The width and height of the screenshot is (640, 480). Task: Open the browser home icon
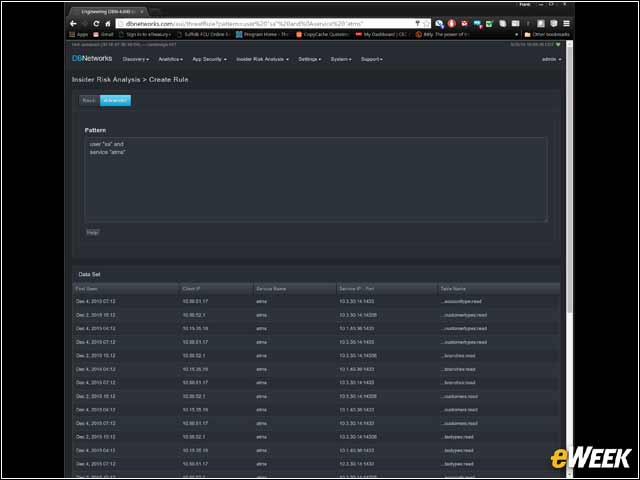(108, 24)
